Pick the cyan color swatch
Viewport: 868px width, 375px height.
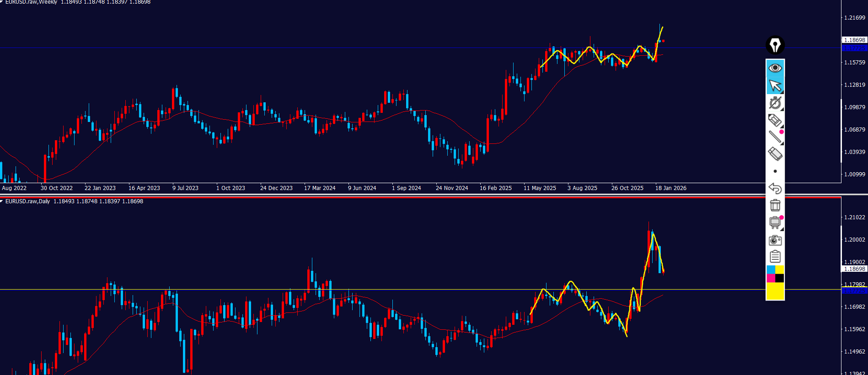[x=771, y=270]
